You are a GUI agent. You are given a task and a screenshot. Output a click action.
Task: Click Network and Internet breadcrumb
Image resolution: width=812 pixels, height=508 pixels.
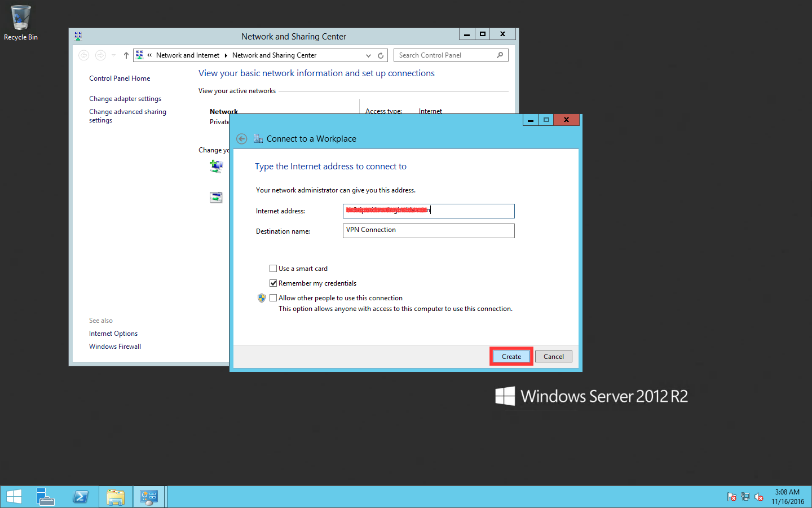188,55
